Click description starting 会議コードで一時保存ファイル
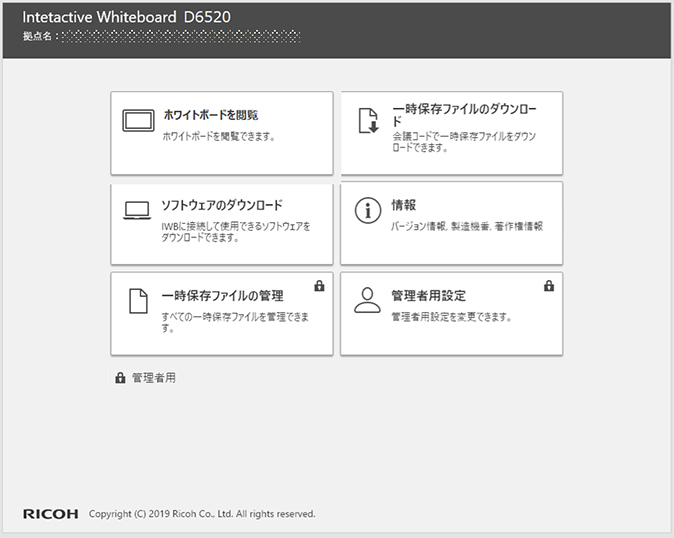This screenshot has width=674, height=538. coord(463,142)
